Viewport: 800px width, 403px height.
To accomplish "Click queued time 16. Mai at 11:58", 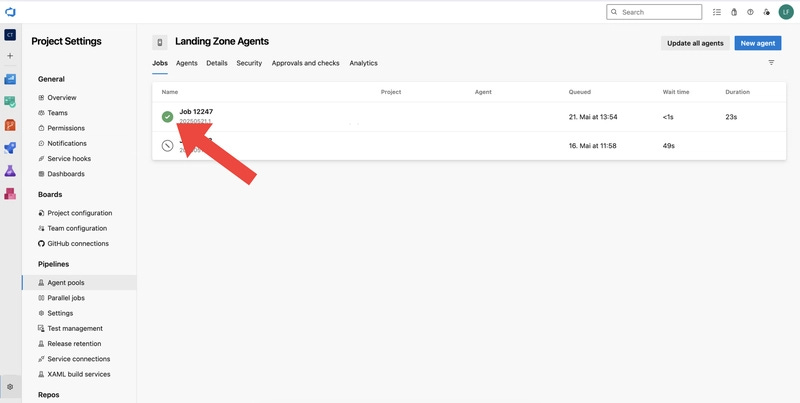I will (592, 146).
